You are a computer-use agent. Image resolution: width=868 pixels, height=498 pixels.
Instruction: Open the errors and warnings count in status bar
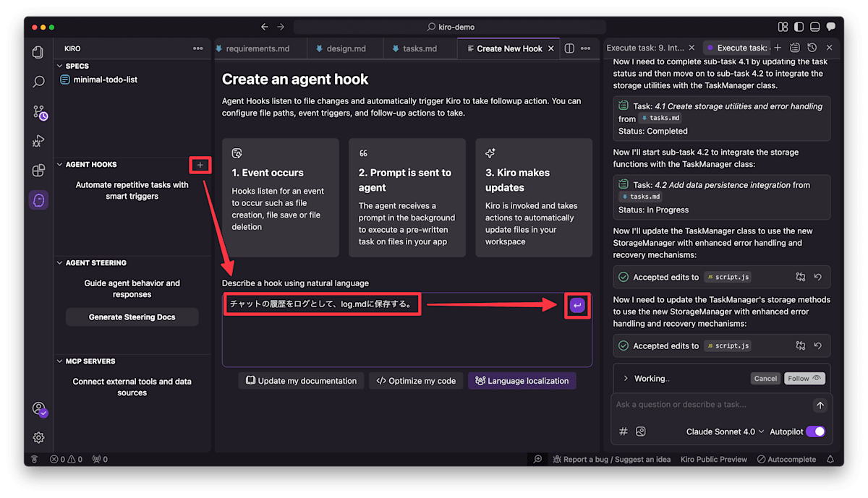[66, 460]
